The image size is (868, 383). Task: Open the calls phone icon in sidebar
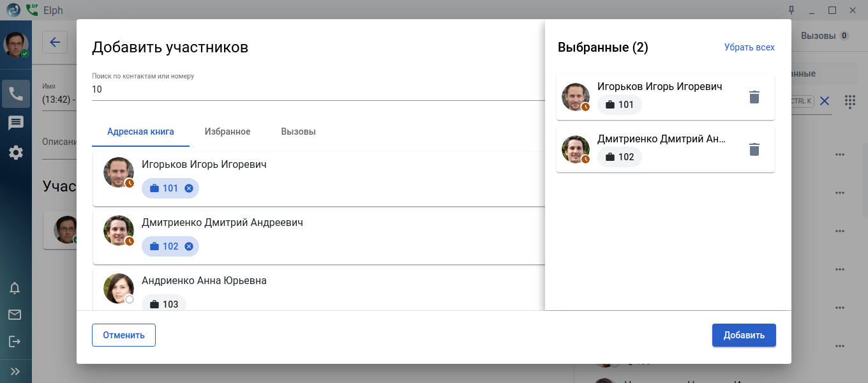[16, 94]
